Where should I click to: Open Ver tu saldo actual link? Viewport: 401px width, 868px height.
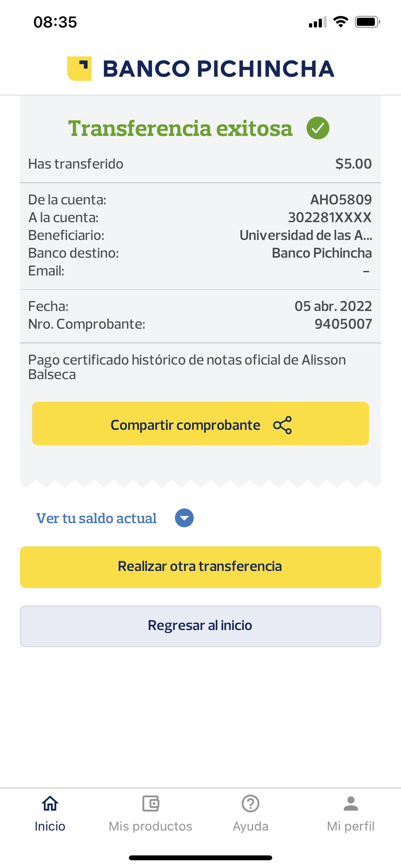pos(96,518)
